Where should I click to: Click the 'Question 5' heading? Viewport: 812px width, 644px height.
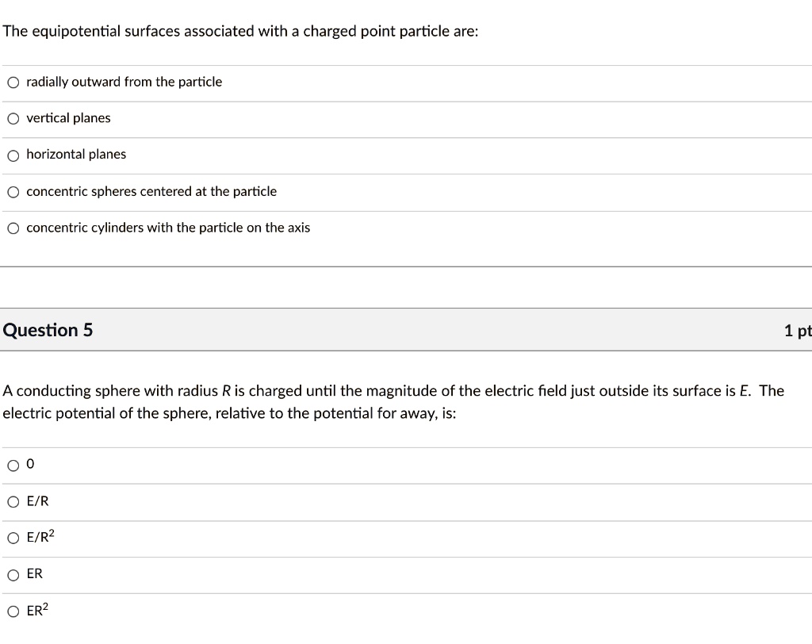click(x=48, y=330)
